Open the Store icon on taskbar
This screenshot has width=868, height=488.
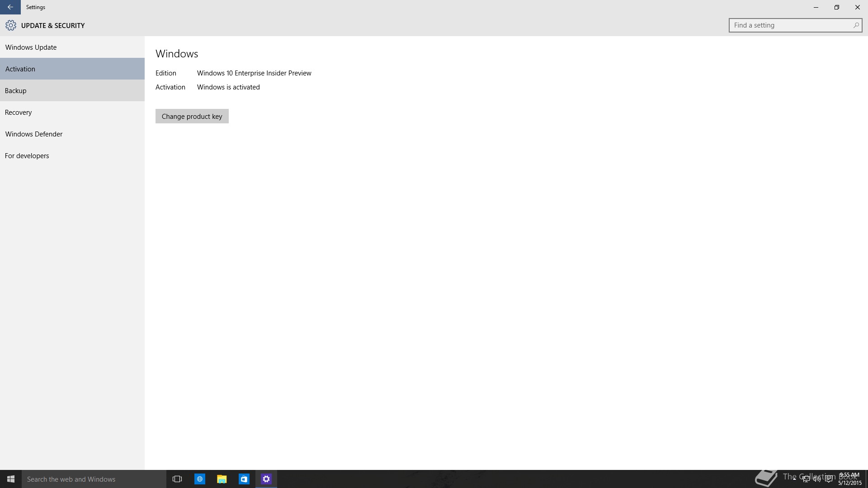pyautogui.click(x=244, y=479)
